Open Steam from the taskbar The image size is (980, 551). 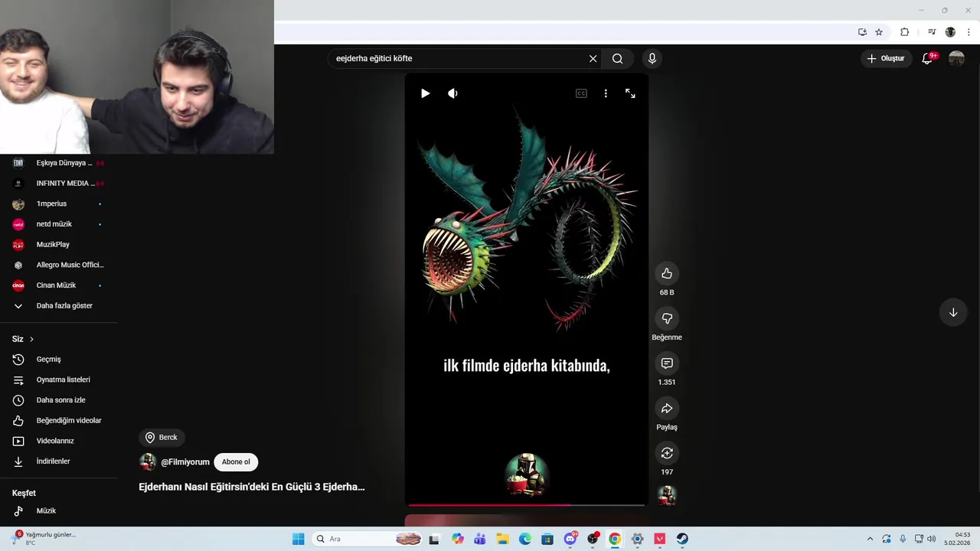click(x=682, y=539)
